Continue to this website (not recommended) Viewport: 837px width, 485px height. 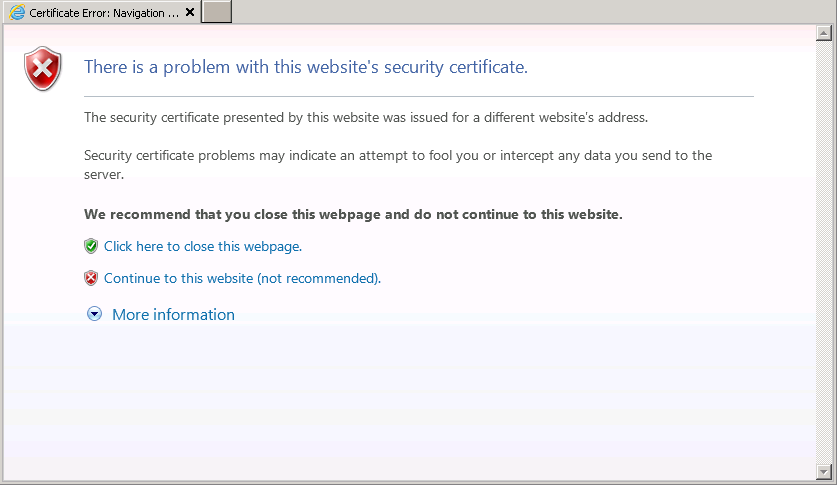tap(242, 279)
